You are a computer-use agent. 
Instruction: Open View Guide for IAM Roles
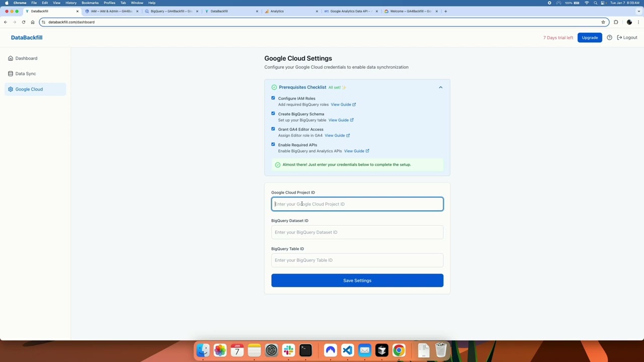pos(343,105)
